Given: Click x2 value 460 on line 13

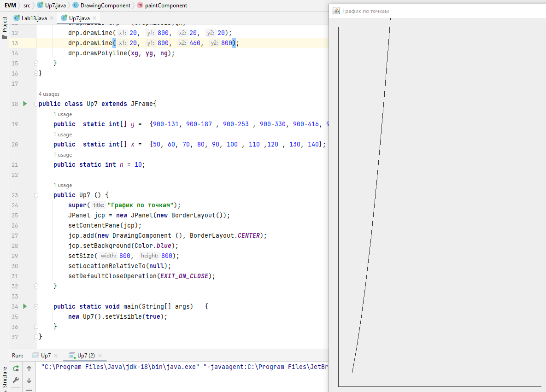Looking at the screenshot, I should point(195,43).
